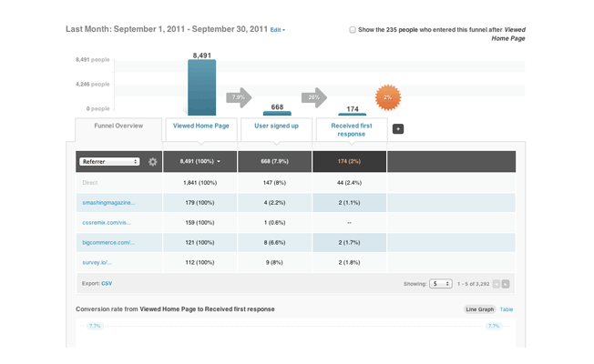Click cell 2 (1.7%) for bigcommerce
This screenshot has width=594, height=364.
click(x=349, y=243)
